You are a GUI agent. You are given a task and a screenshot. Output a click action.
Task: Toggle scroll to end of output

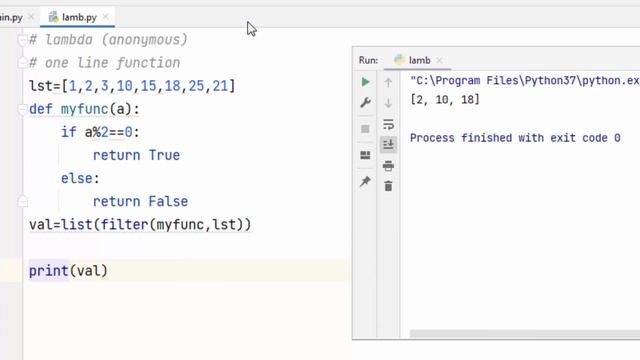click(x=388, y=144)
